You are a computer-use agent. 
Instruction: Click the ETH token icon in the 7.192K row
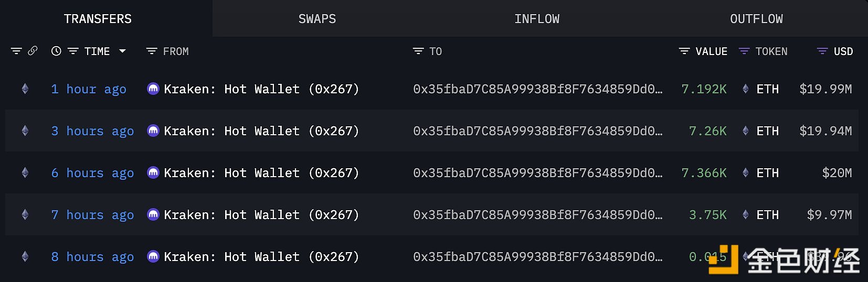click(745, 89)
